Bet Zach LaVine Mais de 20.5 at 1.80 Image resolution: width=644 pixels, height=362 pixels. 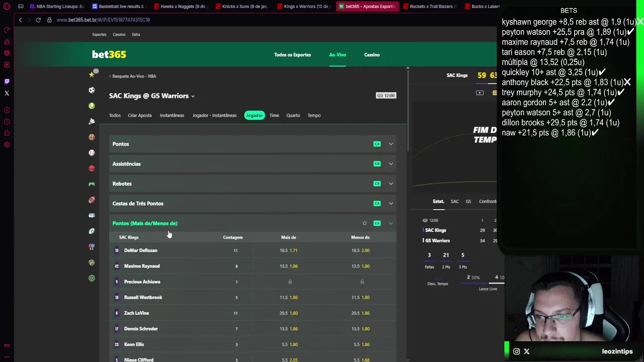[289, 313]
